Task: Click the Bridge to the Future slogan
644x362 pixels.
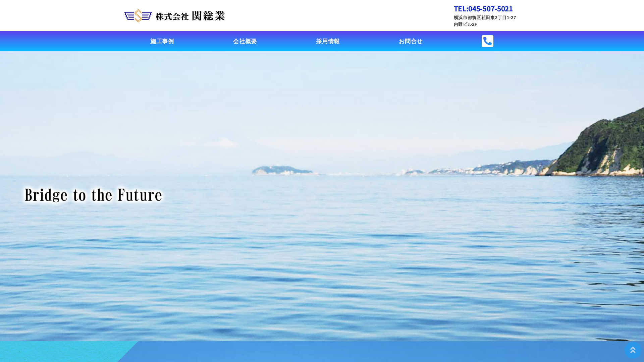Action: click(x=93, y=195)
